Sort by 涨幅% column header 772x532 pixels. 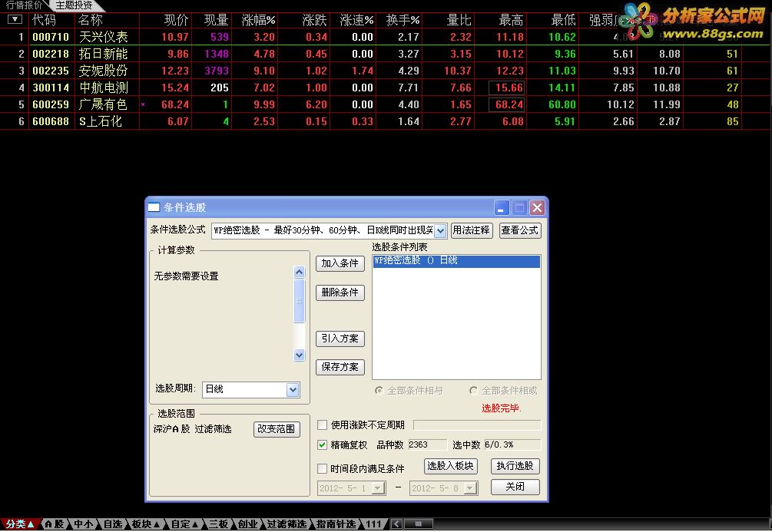[x=258, y=20]
